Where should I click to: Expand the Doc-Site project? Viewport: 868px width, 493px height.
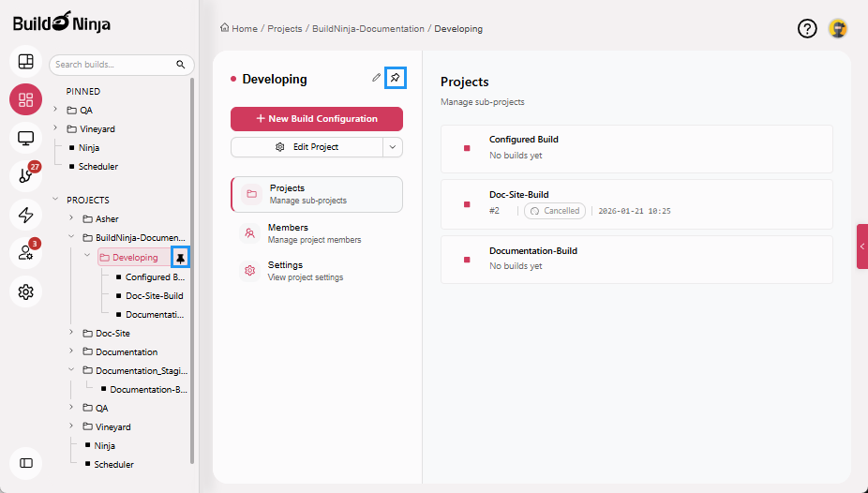click(71, 333)
